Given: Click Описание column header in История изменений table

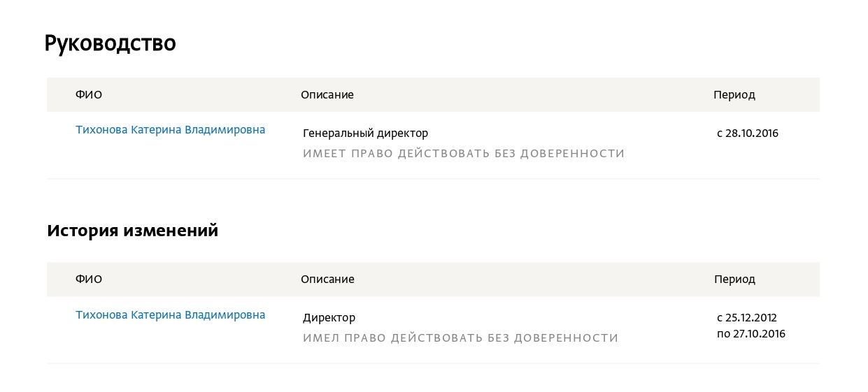Looking at the screenshot, I should 327,280.
